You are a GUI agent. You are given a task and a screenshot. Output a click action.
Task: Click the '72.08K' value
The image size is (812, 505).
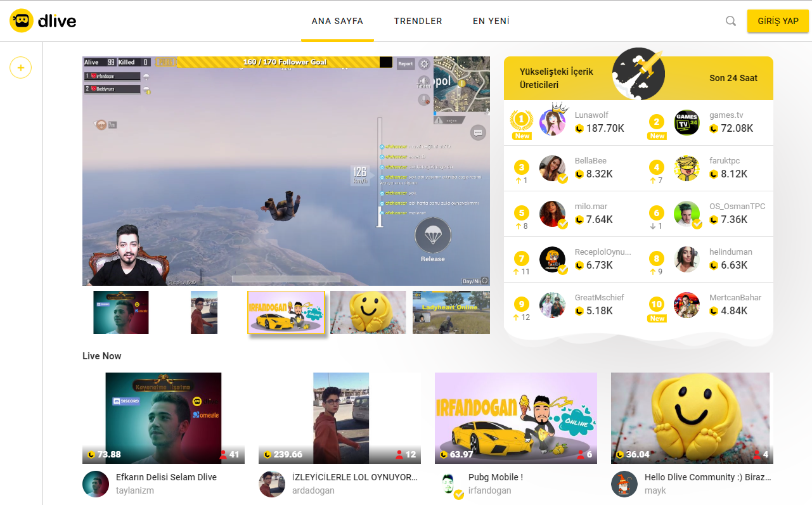(x=737, y=129)
